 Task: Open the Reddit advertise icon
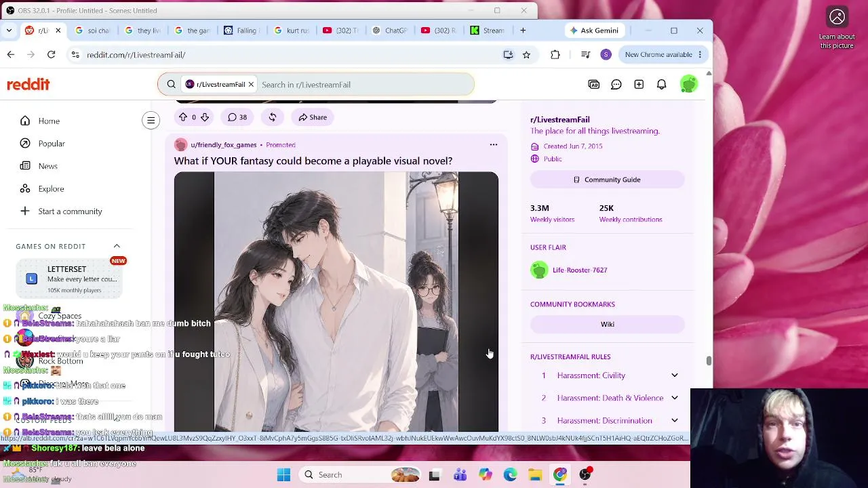tap(594, 85)
